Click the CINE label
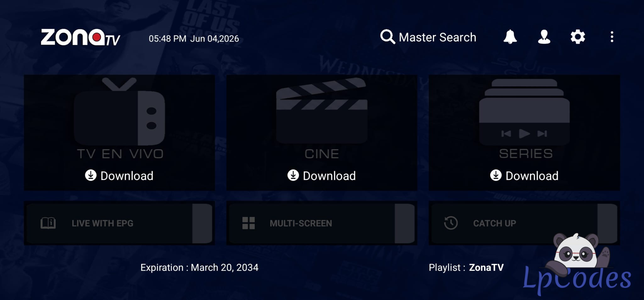The height and width of the screenshot is (300, 644). click(322, 154)
